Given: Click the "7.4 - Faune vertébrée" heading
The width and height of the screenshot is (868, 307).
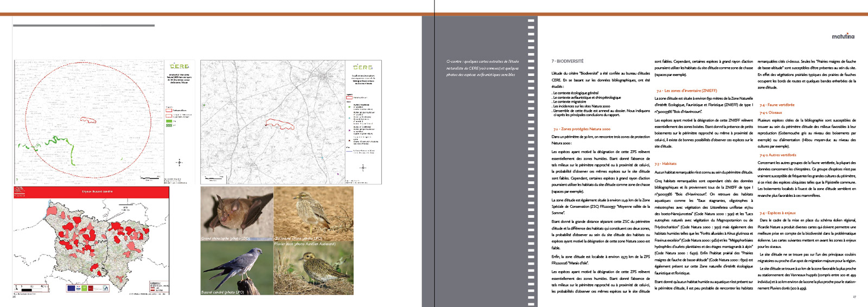Looking at the screenshot, I should 777,105.
